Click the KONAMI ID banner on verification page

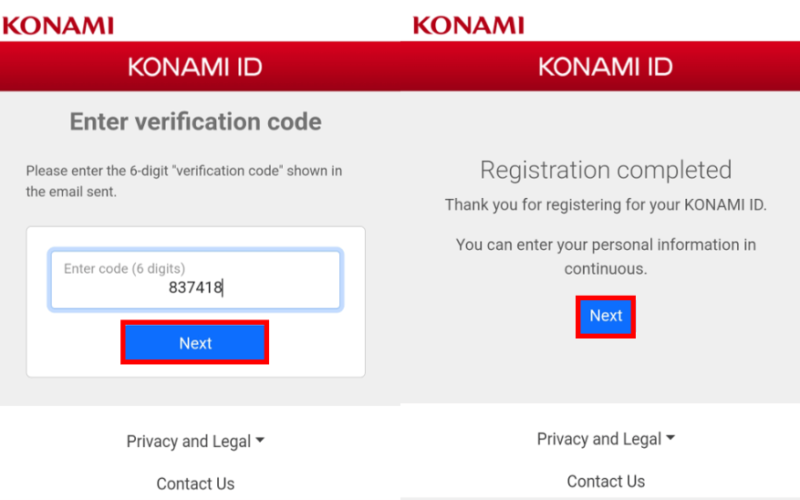(x=195, y=67)
